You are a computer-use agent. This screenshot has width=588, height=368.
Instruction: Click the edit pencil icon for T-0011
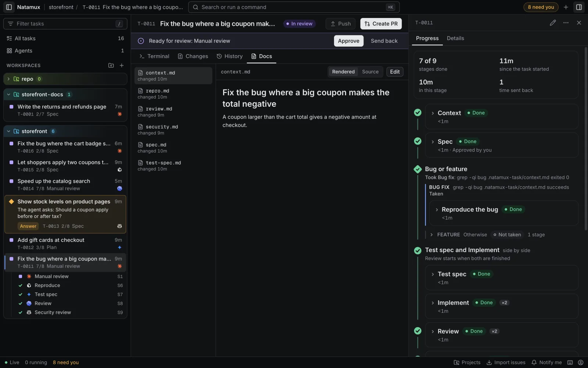click(553, 23)
